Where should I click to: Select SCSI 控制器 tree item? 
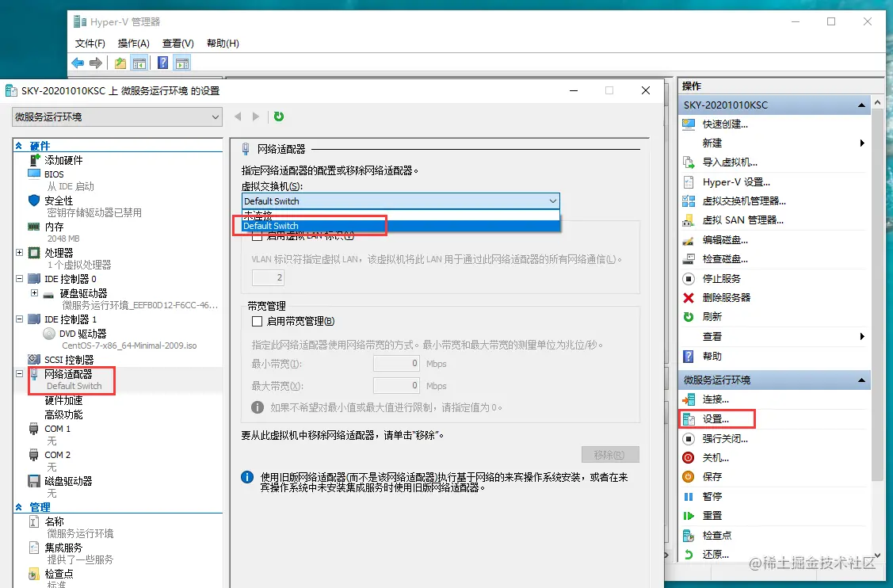point(69,360)
